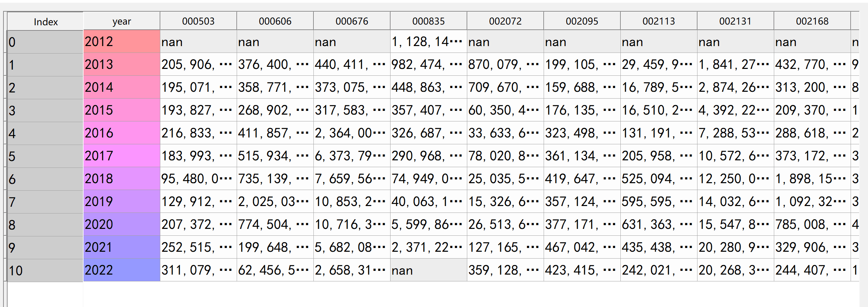This screenshot has width=868, height=307.
Task: Select cell starting 205, 906 in 000503
Action: pos(198,64)
